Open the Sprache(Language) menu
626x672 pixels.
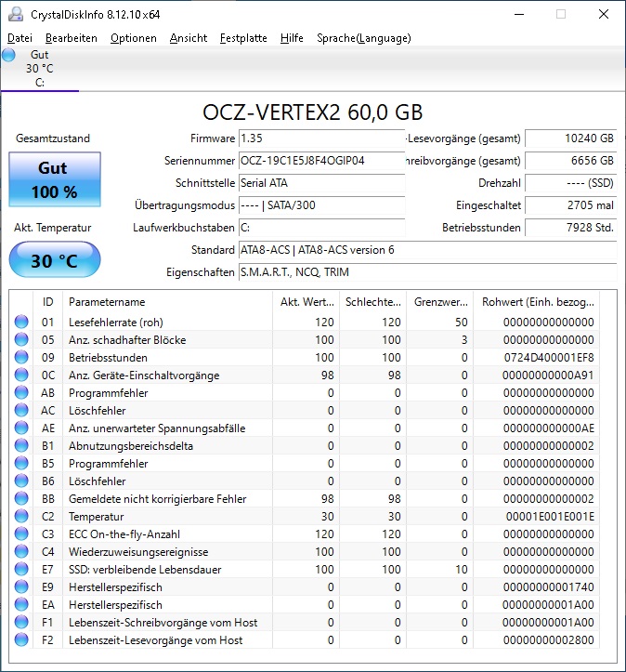[x=363, y=38]
